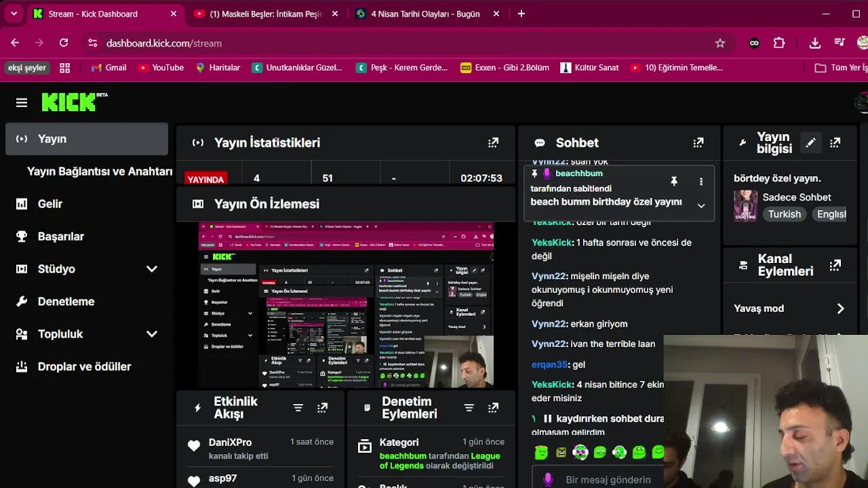
Task: Click the Kick BETA logo
Action: point(75,102)
